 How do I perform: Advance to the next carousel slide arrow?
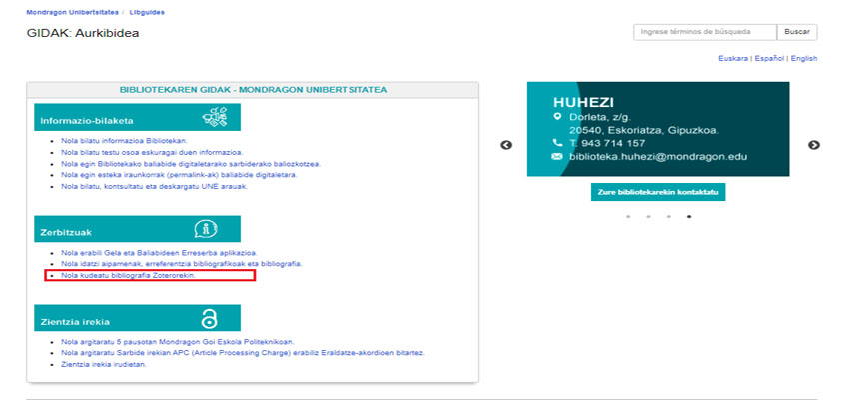click(x=813, y=145)
